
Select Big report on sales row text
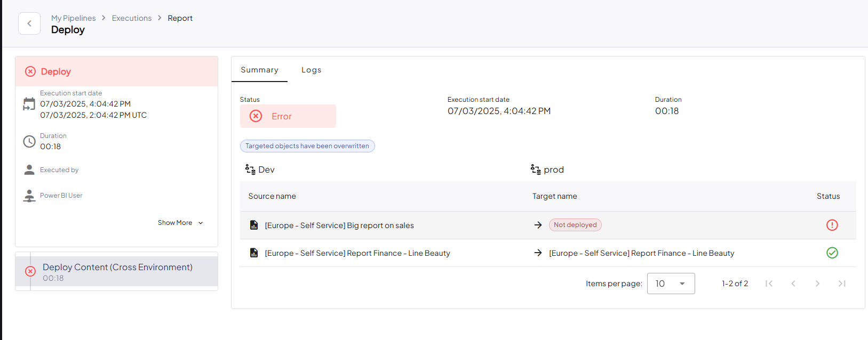click(339, 225)
